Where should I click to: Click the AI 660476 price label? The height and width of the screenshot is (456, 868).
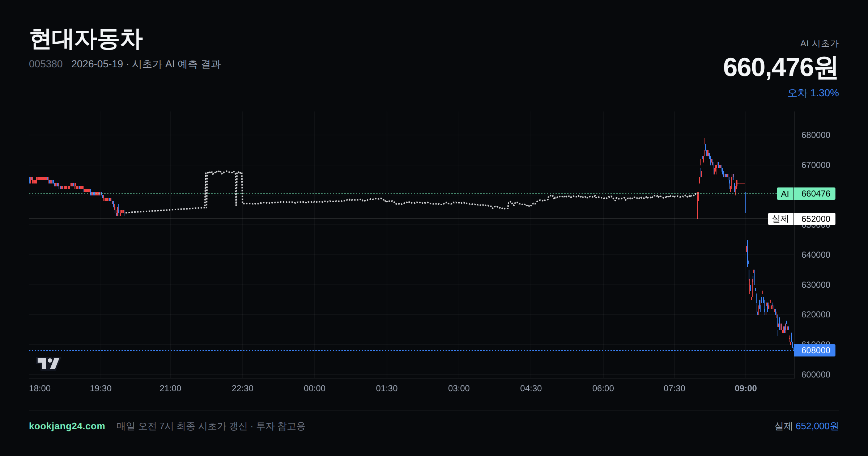[x=806, y=194]
